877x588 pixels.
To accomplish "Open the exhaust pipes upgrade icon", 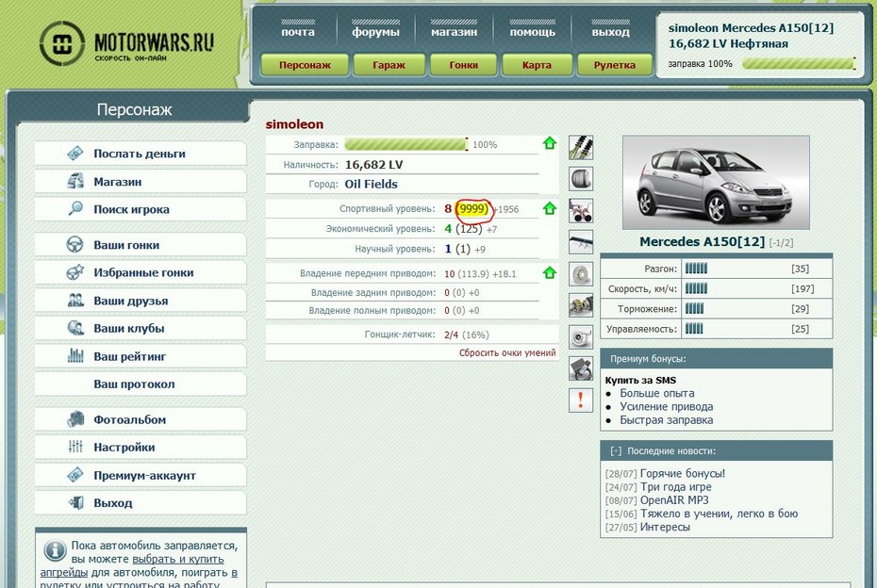I will pos(581,211).
